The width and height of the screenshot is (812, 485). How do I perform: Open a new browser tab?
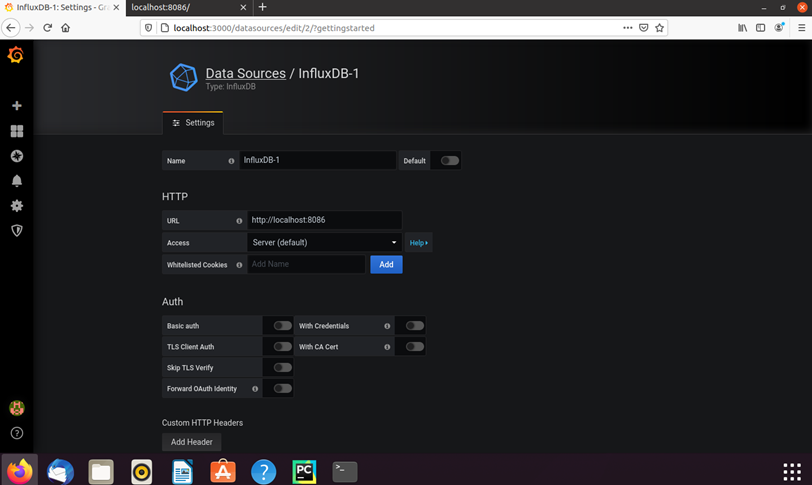click(263, 7)
